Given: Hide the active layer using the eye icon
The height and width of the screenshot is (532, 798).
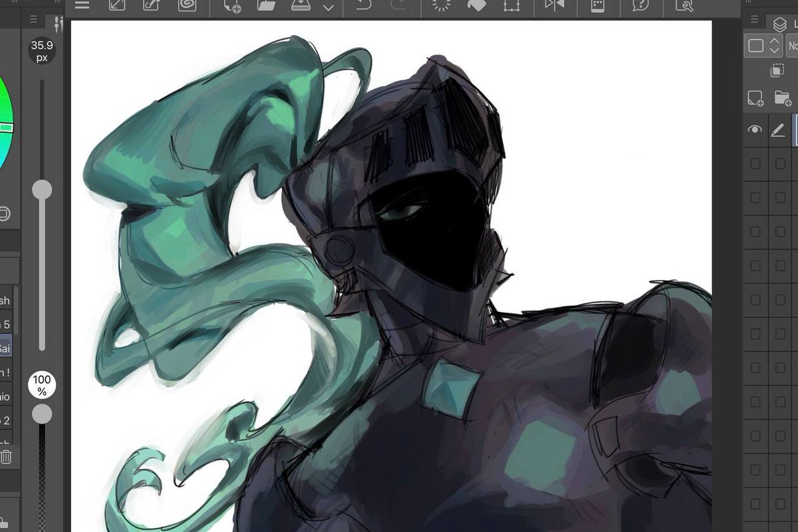Looking at the screenshot, I should point(755,130).
